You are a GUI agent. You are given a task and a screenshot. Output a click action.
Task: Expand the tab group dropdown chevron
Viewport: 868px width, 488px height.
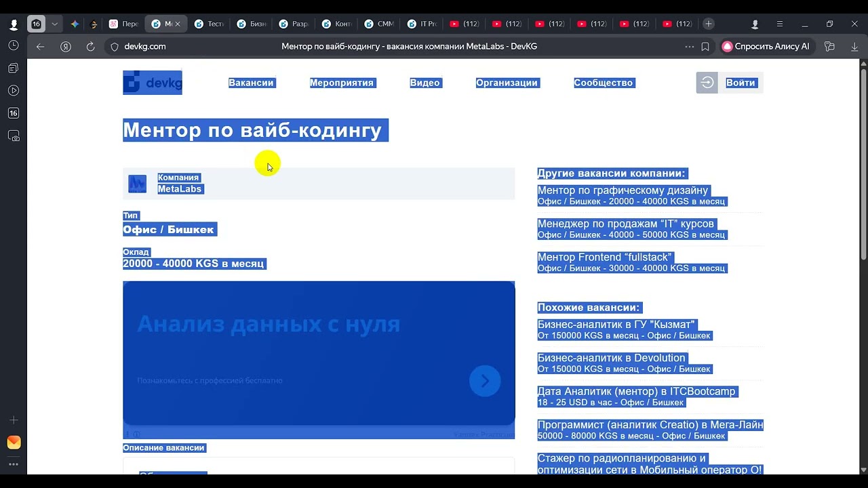pyautogui.click(x=55, y=24)
